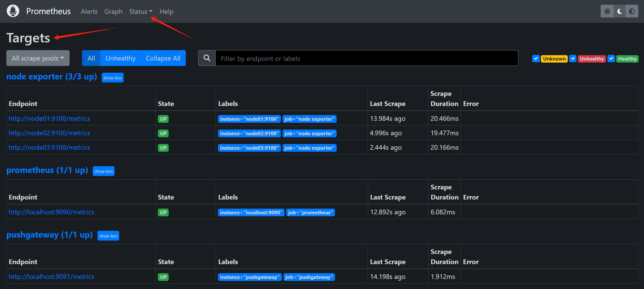Image resolution: width=644 pixels, height=289 pixels.
Task: Click the instance="pushgateway" label
Action: coord(250,277)
